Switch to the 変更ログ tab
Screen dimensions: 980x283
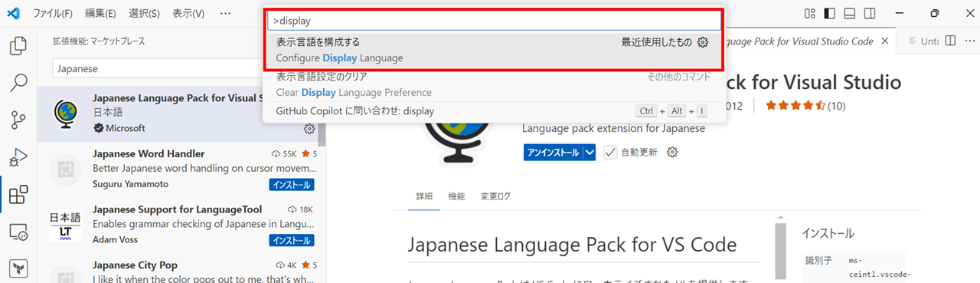pos(495,196)
